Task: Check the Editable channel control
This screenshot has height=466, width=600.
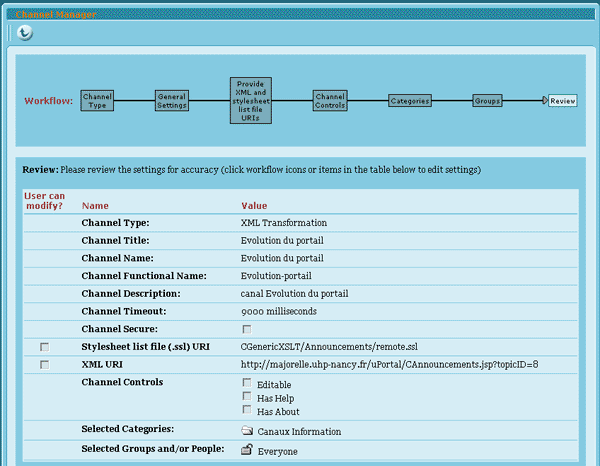Action: pos(246,383)
